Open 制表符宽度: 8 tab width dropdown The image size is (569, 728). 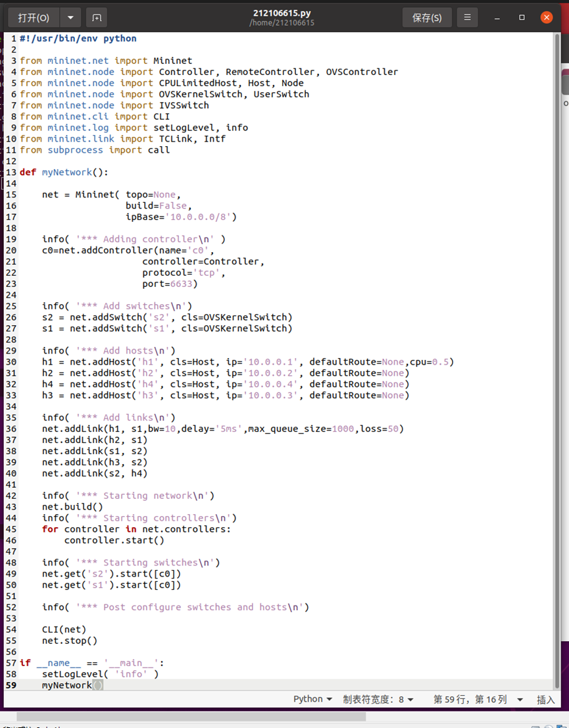(378, 699)
